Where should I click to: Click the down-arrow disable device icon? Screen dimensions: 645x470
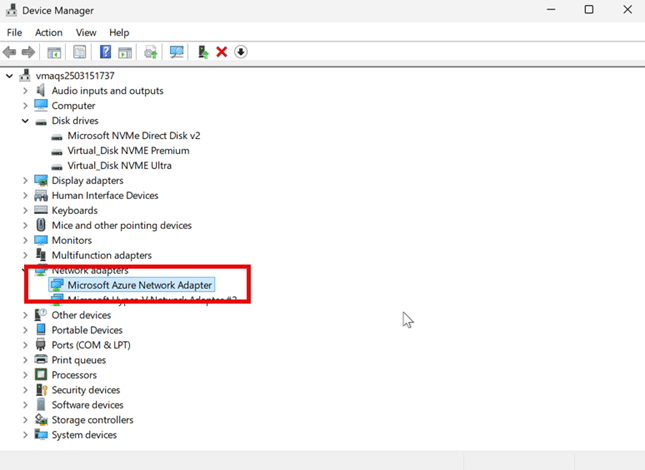point(241,52)
